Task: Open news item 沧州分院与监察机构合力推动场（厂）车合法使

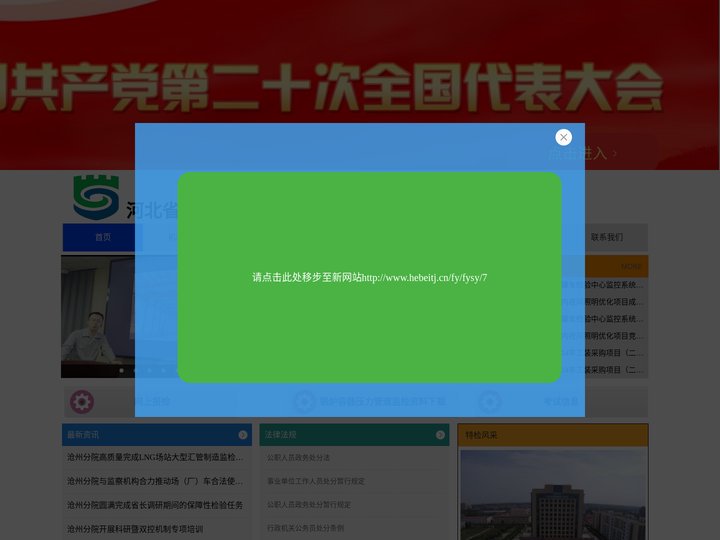Action: 155,481
